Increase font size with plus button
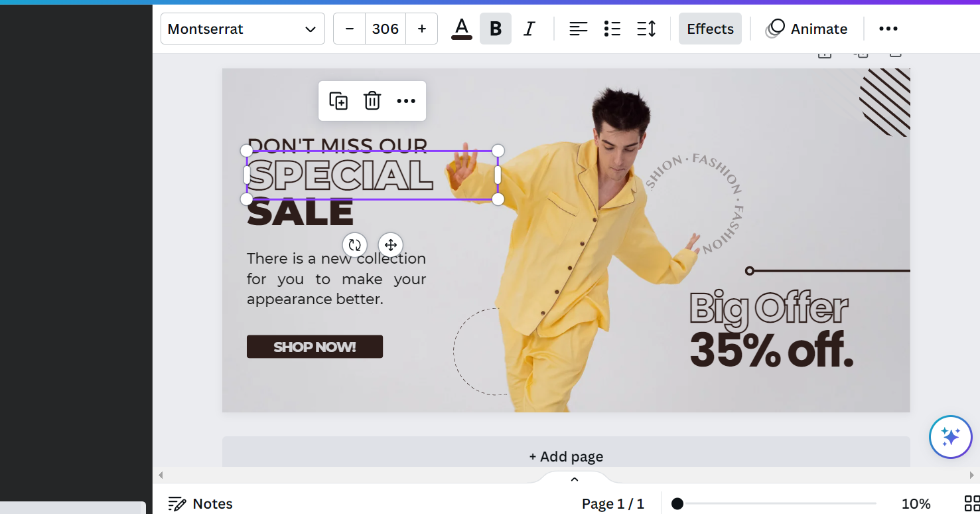The height and width of the screenshot is (514, 980). click(421, 29)
